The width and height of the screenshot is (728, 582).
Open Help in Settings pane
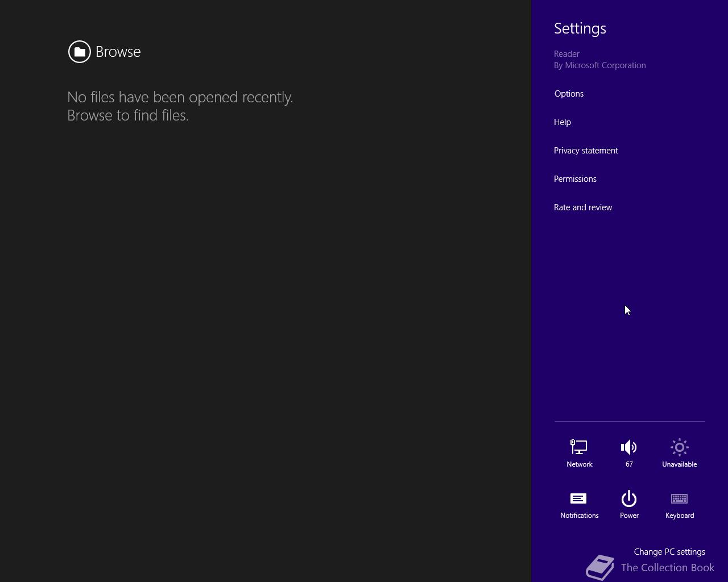(x=562, y=122)
